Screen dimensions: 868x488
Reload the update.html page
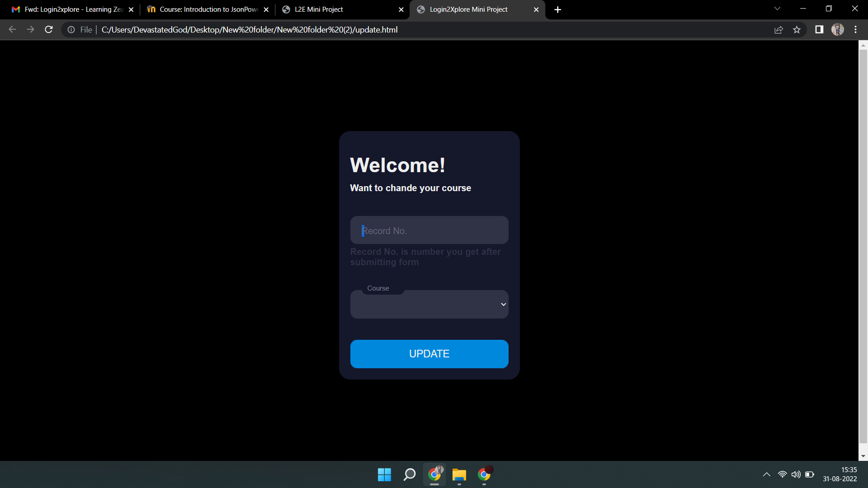point(48,29)
